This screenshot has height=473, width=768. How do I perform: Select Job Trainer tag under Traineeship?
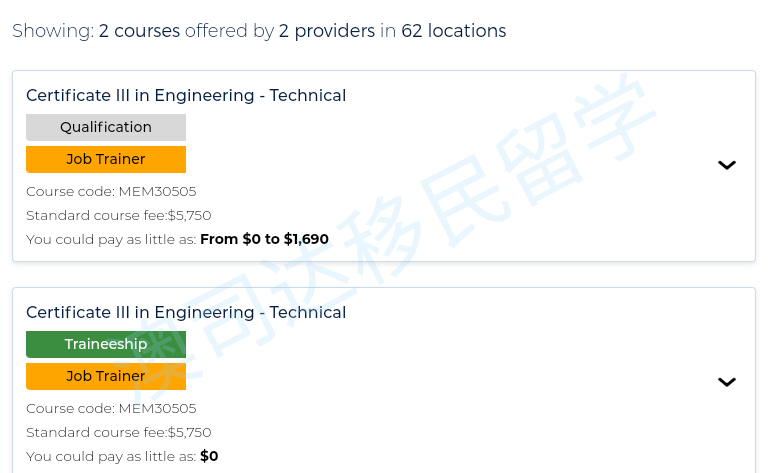point(106,376)
